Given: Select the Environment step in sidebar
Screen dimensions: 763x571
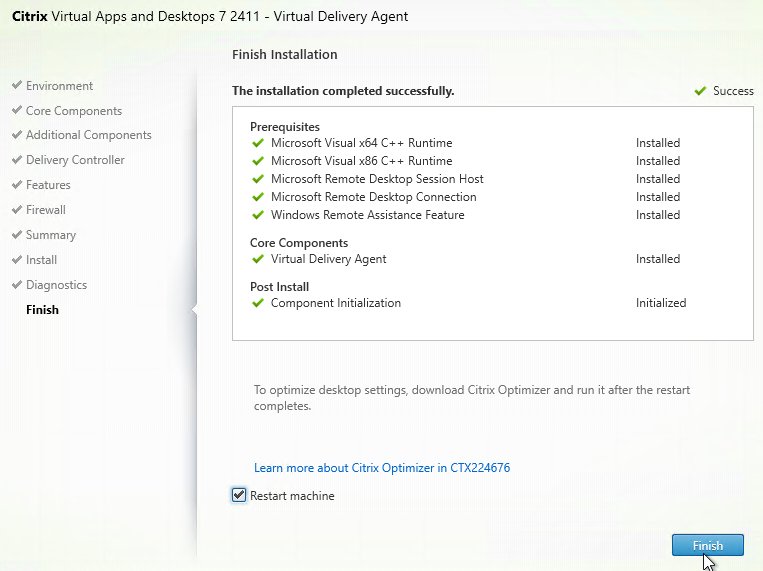Looking at the screenshot, I should click(59, 86).
